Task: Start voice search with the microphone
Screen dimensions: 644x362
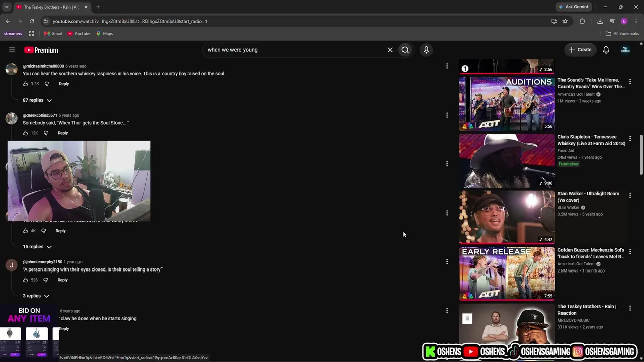Action: pos(426,50)
